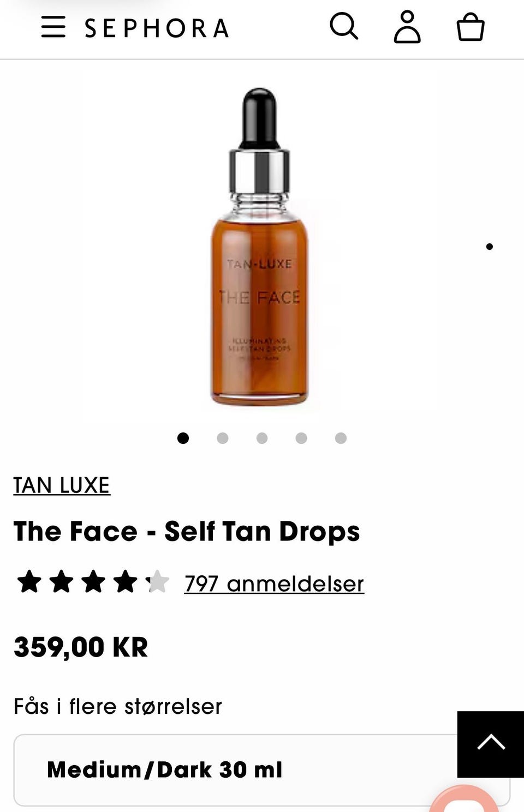
Task: Click the small dot beside product image
Action: (490, 246)
